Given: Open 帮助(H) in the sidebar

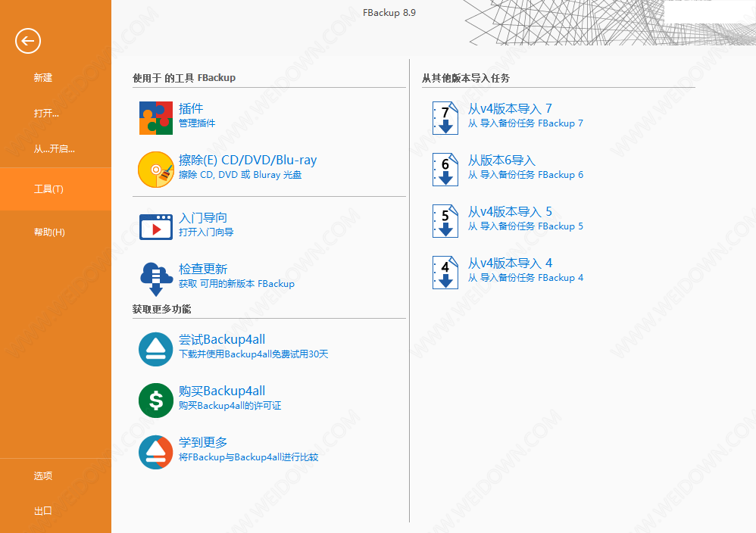Looking at the screenshot, I should [49, 232].
